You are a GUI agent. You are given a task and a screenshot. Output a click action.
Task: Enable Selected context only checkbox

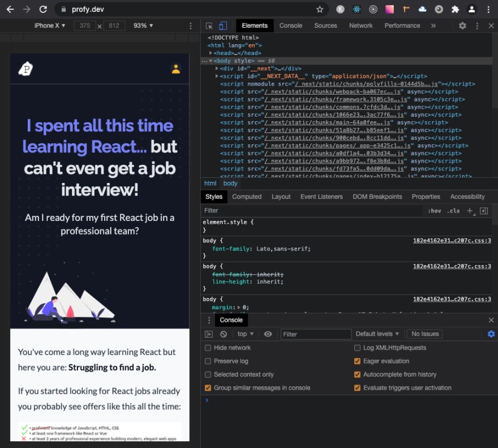(208, 374)
